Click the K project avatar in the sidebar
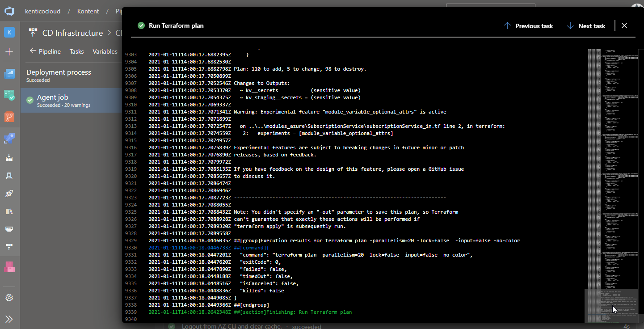Viewport: 644px width, 329px height. click(x=9, y=32)
